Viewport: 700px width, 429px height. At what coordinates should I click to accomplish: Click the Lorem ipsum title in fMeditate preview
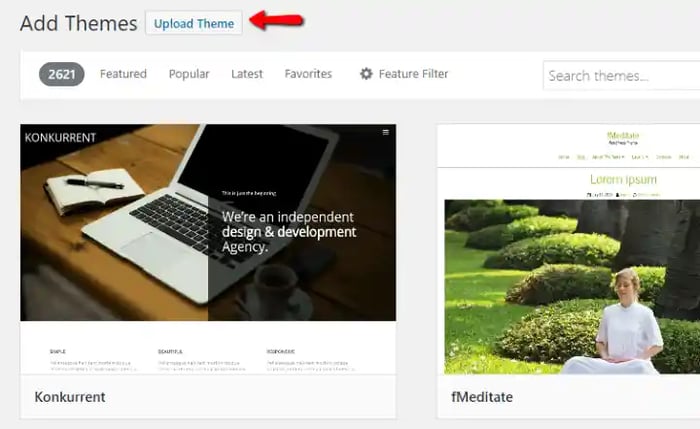(x=622, y=179)
